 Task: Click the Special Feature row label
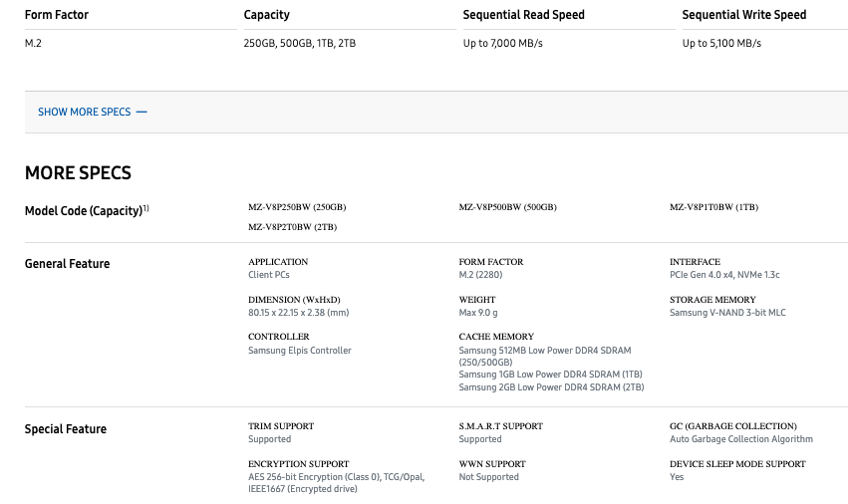(x=66, y=429)
